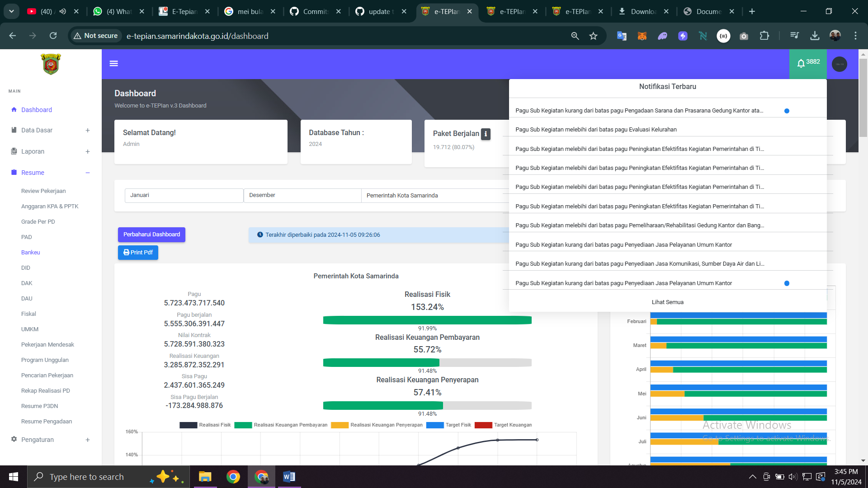Image resolution: width=868 pixels, height=488 pixels.
Task: Click the Paket Berjalan info icon
Action: point(486,134)
